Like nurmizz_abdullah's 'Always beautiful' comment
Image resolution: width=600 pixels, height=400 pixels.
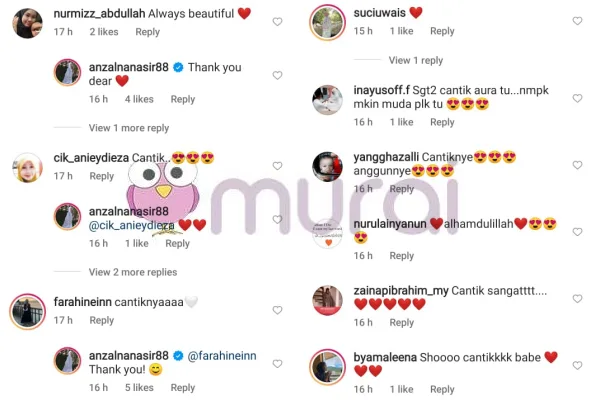tap(277, 22)
